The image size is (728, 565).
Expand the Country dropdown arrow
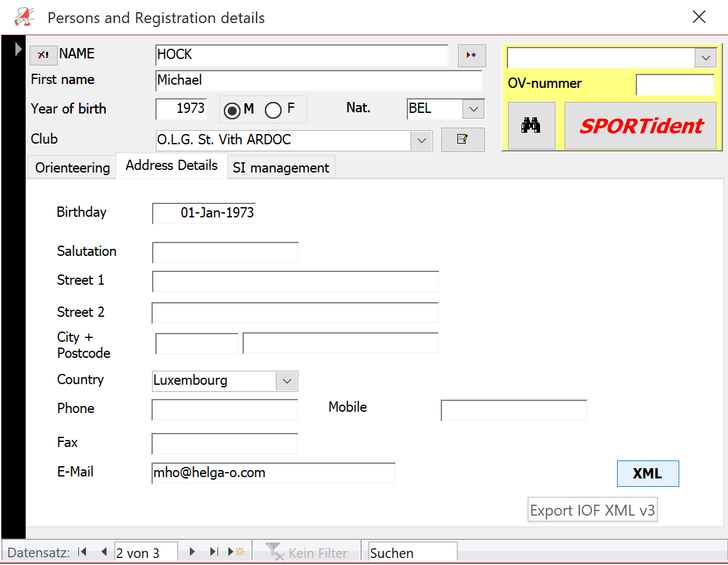(287, 381)
